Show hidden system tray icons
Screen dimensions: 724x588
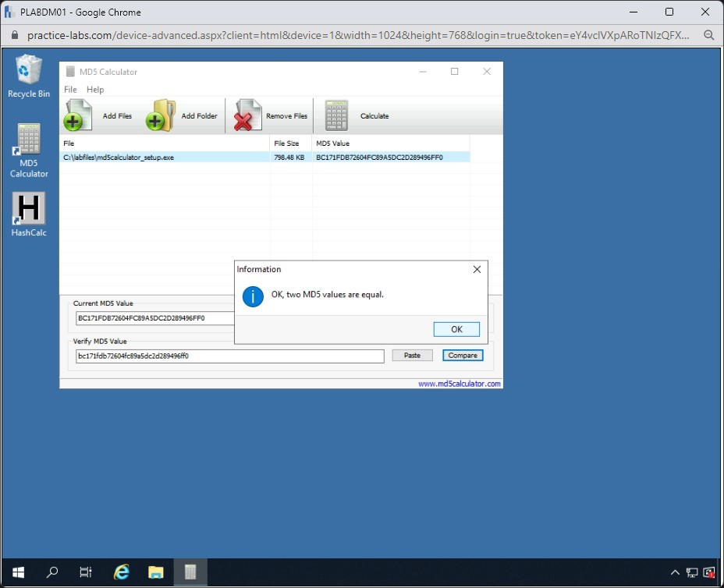click(x=675, y=573)
